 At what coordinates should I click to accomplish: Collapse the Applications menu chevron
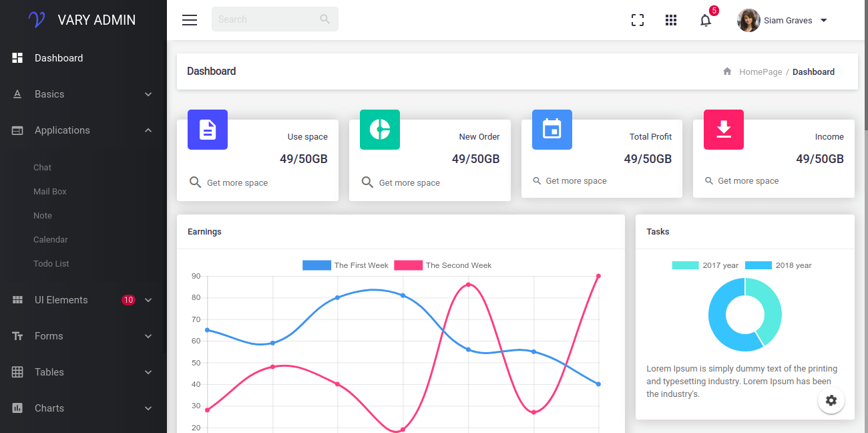[148, 130]
